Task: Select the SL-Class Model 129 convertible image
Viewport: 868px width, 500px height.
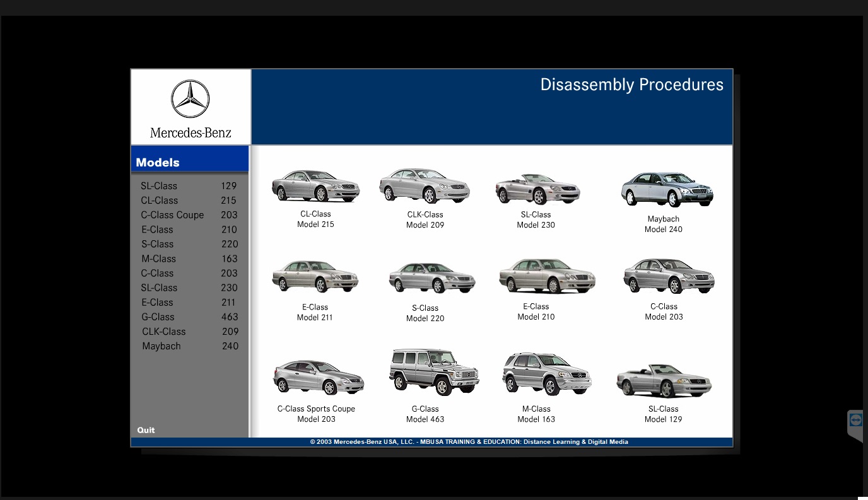Action: tap(664, 381)
